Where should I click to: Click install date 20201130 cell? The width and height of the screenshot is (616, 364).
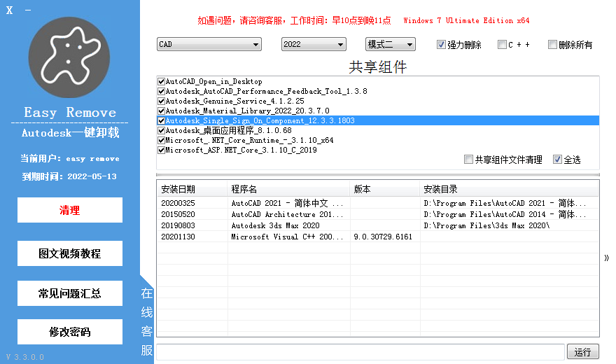pyautogui.click(x=178, y=237)
